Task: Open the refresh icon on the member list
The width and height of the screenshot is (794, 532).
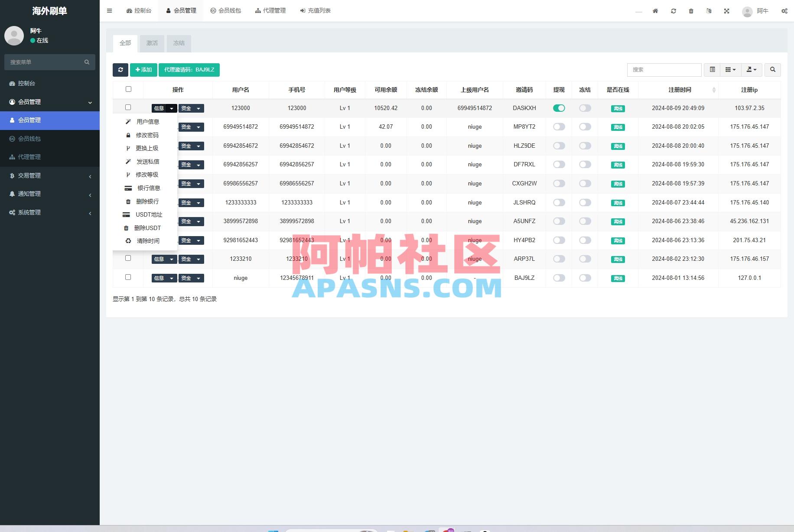Action: pyautogui.click(x=120, y=70)
